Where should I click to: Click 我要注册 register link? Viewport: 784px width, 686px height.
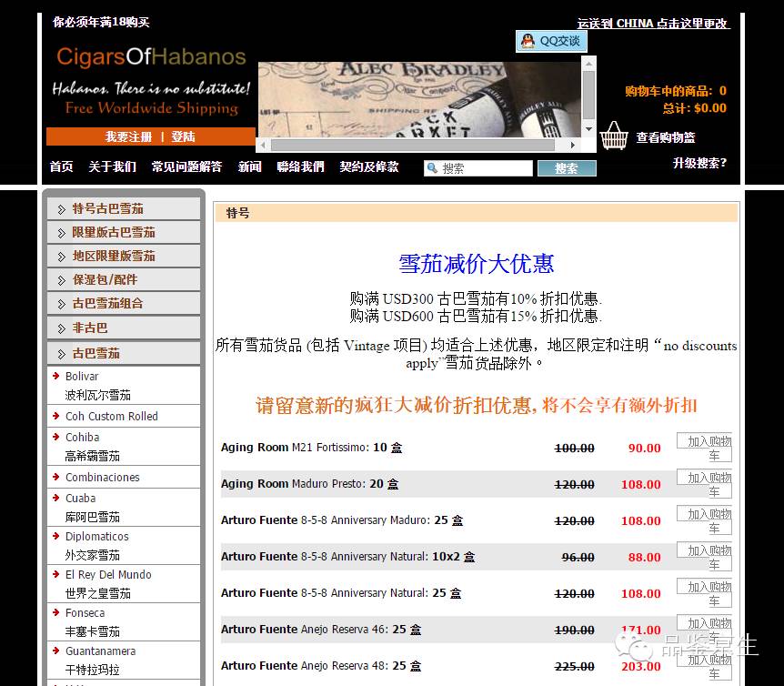click(x=128, y=136)
